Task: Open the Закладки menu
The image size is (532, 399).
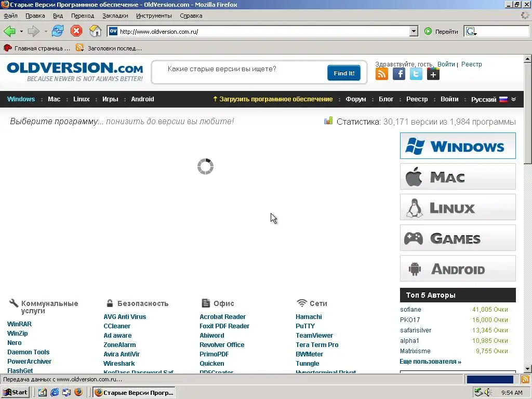Action: [x=115, y=16]
